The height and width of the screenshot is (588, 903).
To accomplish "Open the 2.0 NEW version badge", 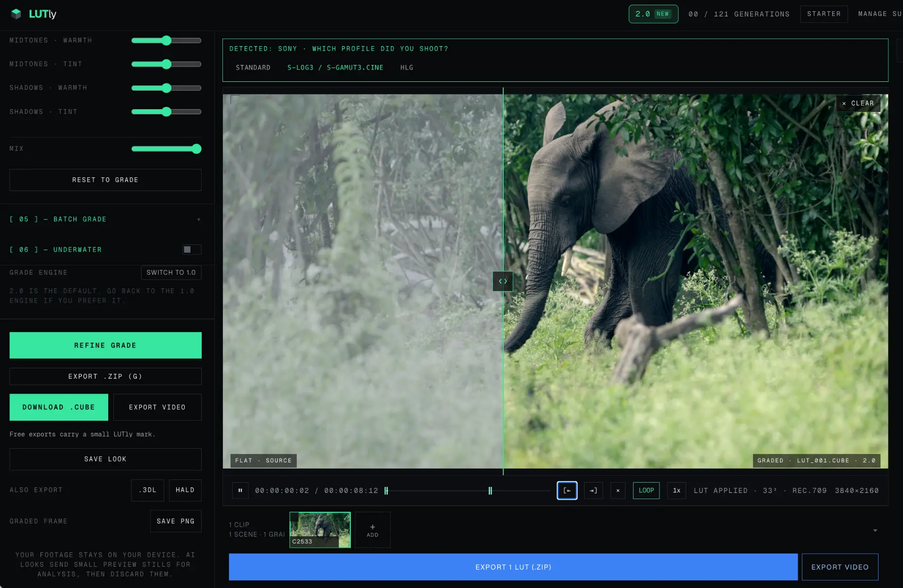I will (653, 14).
